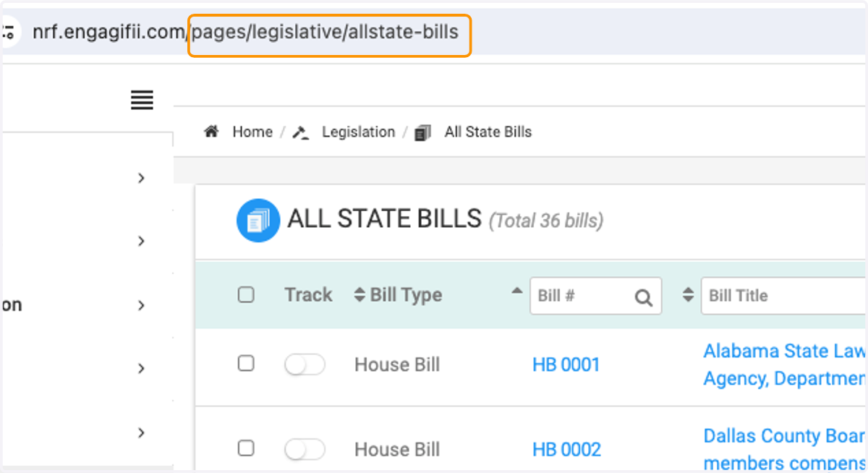
Task: Click the Bill Type column header
Action: pos(406,295)
